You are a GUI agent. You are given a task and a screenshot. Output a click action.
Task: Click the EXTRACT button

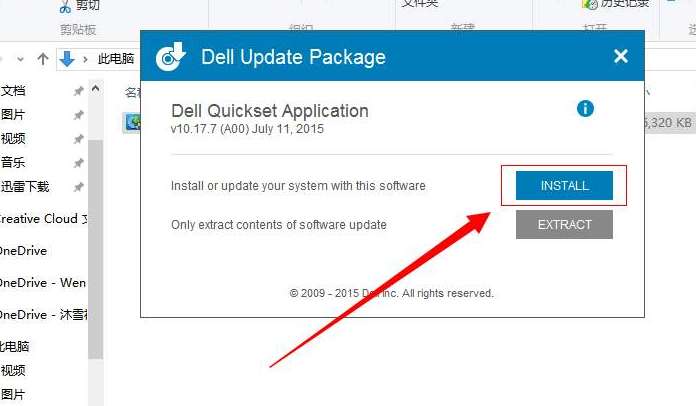[x=564, y=225]
